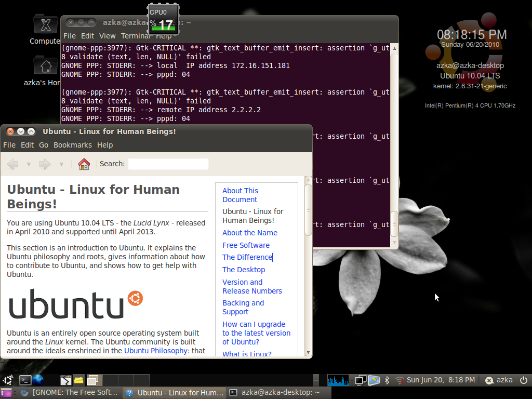Click the terminal scrollbar up arrow
This screenshot has height=399, width=532.
394,48
